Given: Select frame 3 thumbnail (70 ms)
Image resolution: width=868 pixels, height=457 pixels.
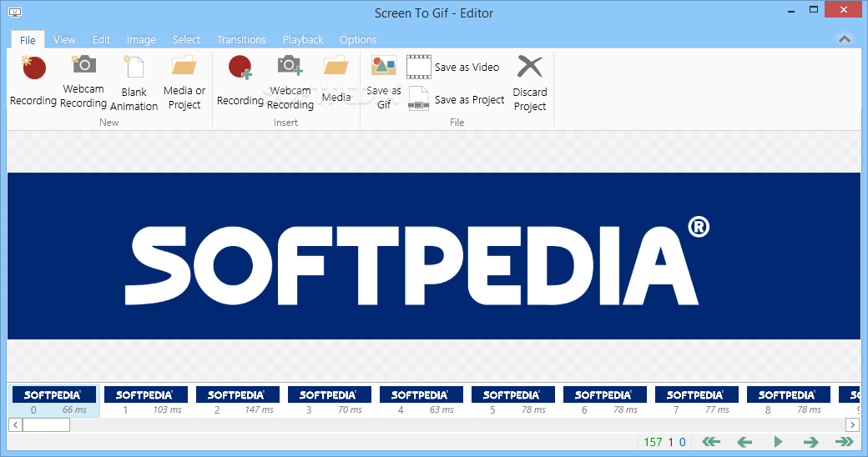Looking at the screenshot, I should click(330, 401).
